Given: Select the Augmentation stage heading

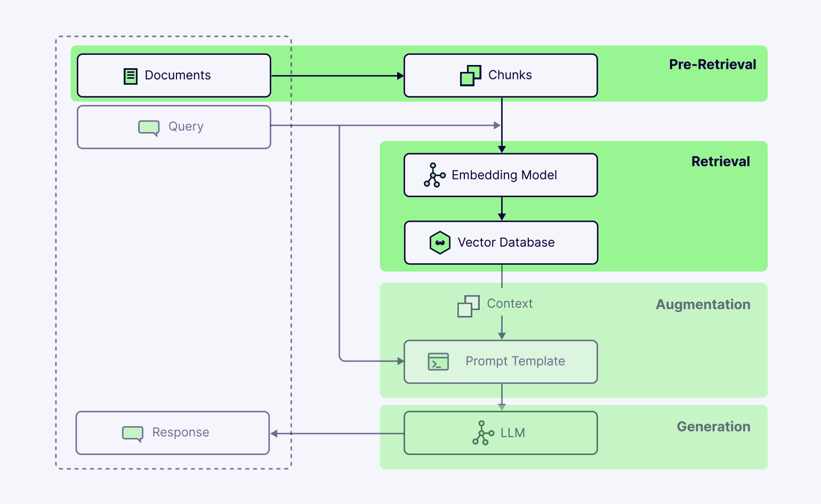Looking at the screenshot, I should [x=703, y=304].
